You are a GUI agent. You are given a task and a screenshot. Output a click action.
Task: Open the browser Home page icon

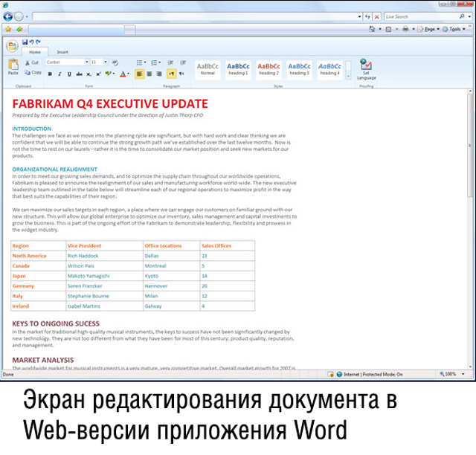(372, 29)
